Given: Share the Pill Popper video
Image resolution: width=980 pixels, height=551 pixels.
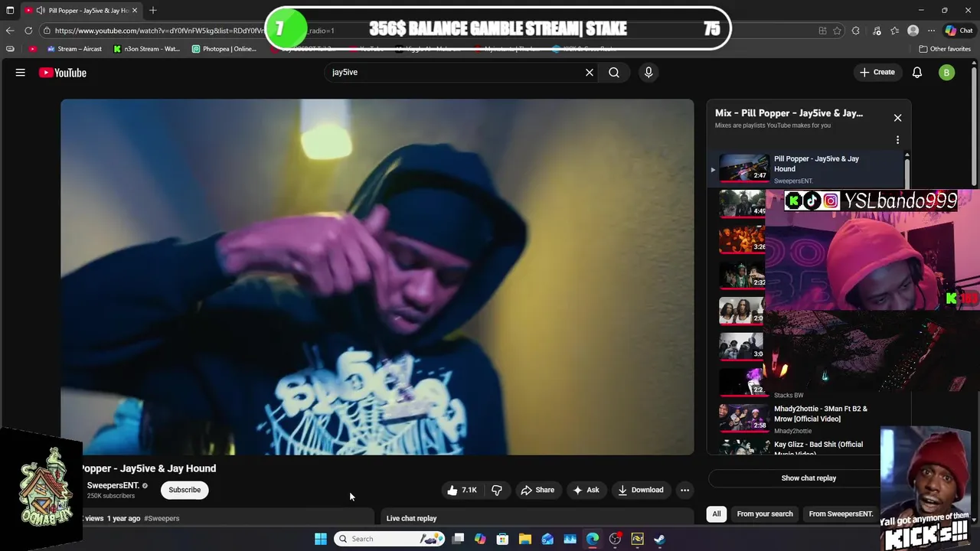Looking at the screenshot, I should 537,490.
